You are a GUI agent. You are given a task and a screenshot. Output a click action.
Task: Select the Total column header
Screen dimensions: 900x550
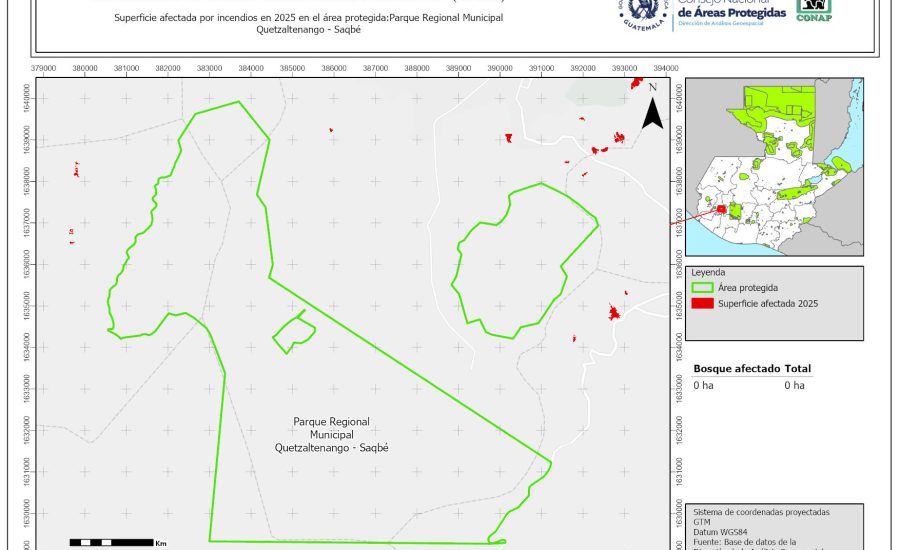tap(798, 369)
